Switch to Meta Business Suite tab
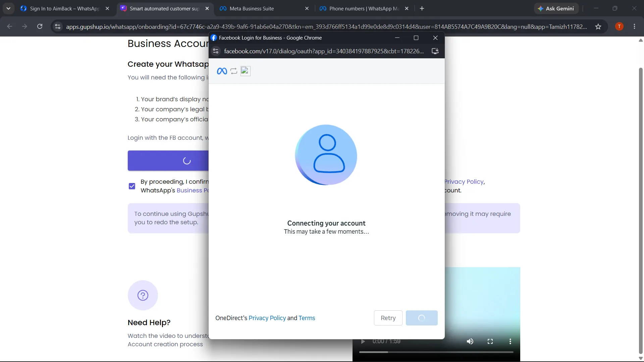The width and height of the screenshot is (644, 362). (264, 8)
